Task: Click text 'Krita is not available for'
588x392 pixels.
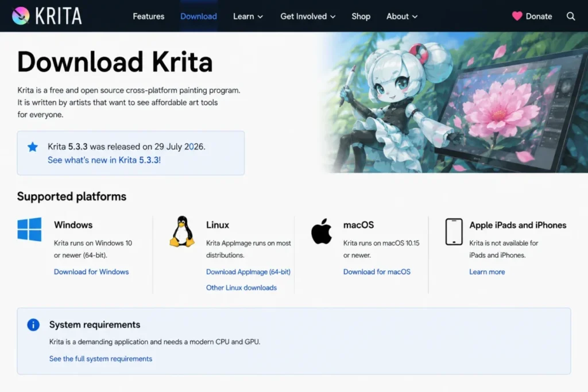Action: click(504, 243)
